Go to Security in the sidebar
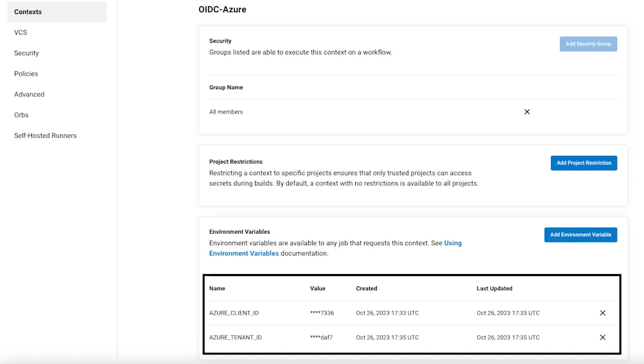The width and height of the screenshot is (644, 364). (26, 53)
